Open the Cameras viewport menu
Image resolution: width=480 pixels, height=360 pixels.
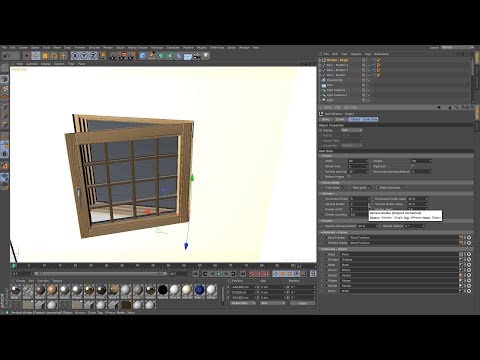[x=32, y=64]
